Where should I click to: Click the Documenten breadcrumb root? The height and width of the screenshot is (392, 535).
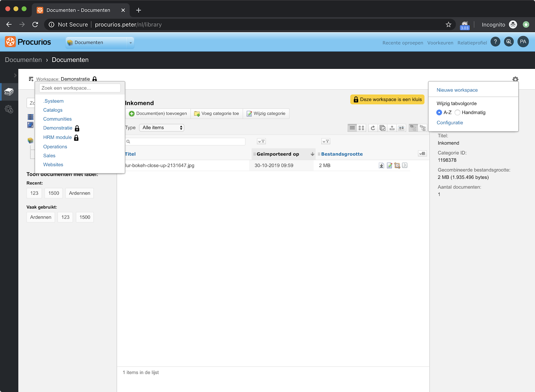(x=23, y=60)
